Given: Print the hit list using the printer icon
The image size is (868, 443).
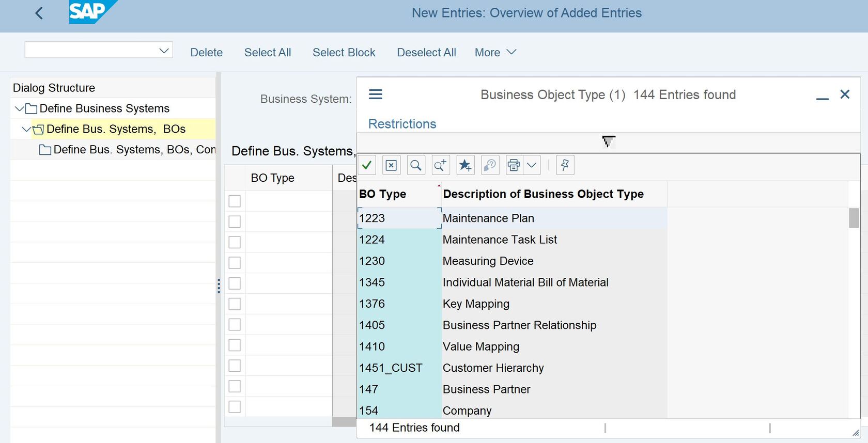Looking at the screenshot, I should (514, 165).
